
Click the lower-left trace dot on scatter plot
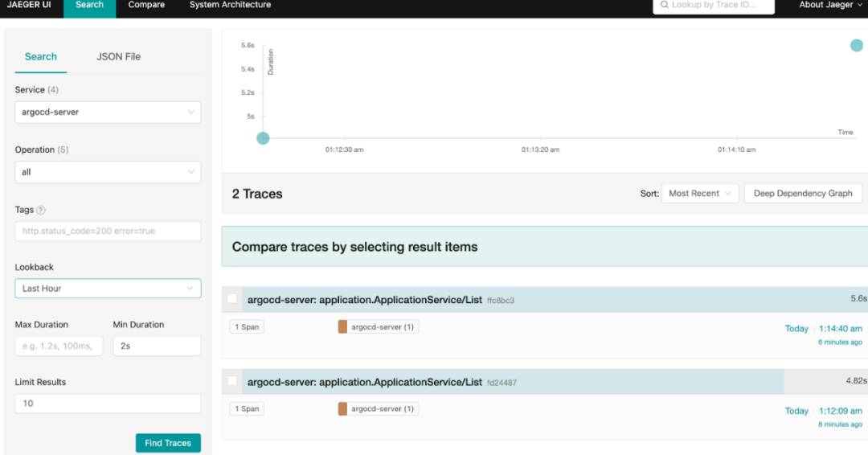pos(263,138)
